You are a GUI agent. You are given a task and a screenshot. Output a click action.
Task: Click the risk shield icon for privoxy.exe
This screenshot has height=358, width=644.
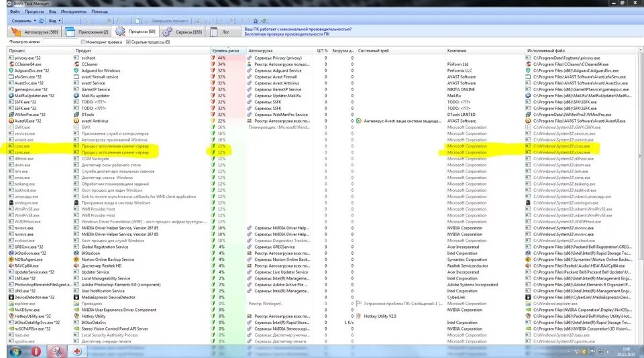213,58
